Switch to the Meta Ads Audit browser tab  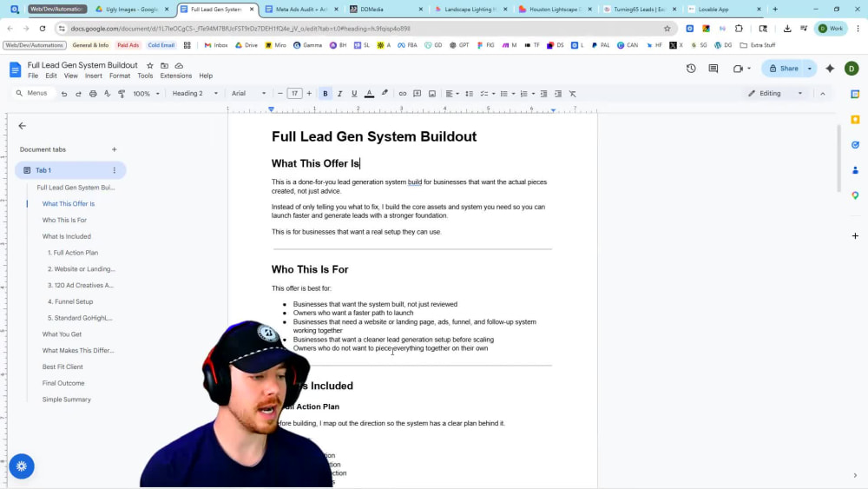click(301, 10)
